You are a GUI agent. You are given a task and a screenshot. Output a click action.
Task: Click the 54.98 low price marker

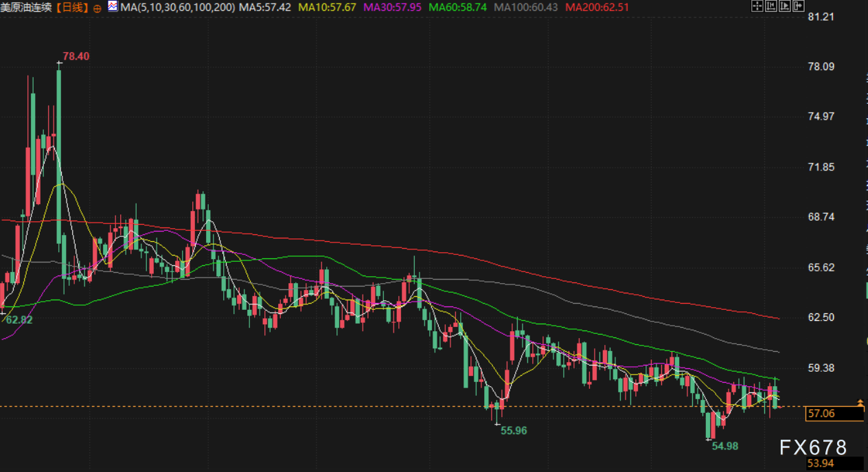point(724,446)
